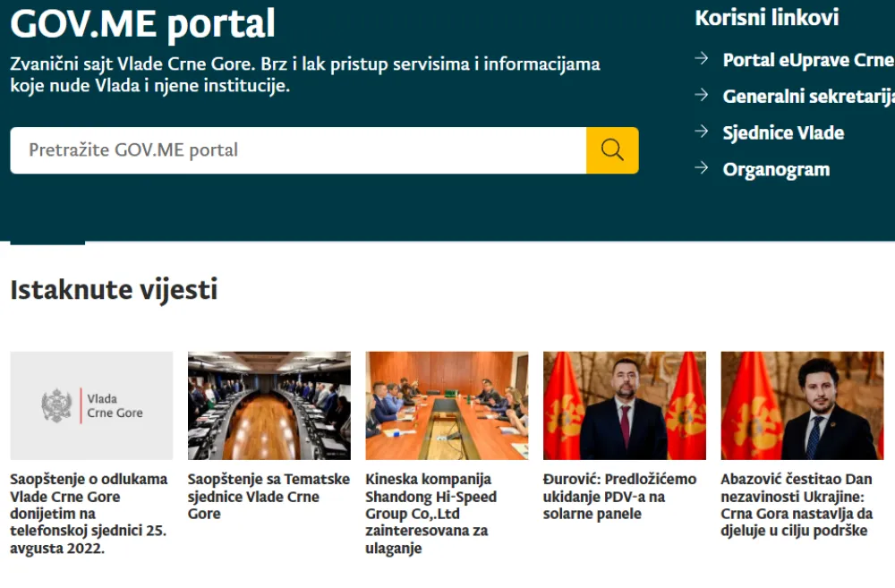Focus the Pretražite GOV.ME portal search field
Viewport: 895px width, 588px height.
tap(298, 150)
